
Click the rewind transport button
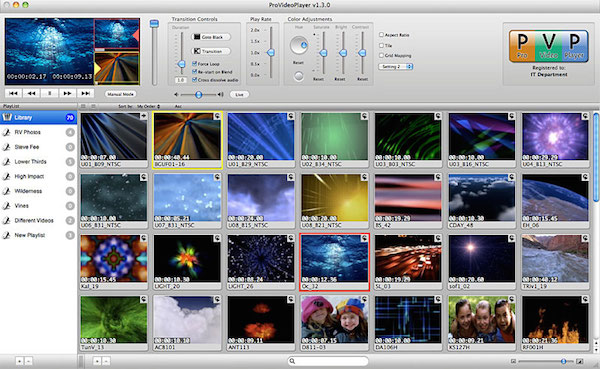pyautogui.click(x=31, y=93)
